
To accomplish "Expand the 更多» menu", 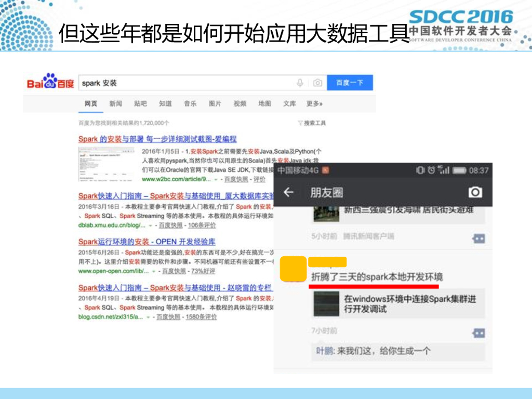I will (314, 104).
